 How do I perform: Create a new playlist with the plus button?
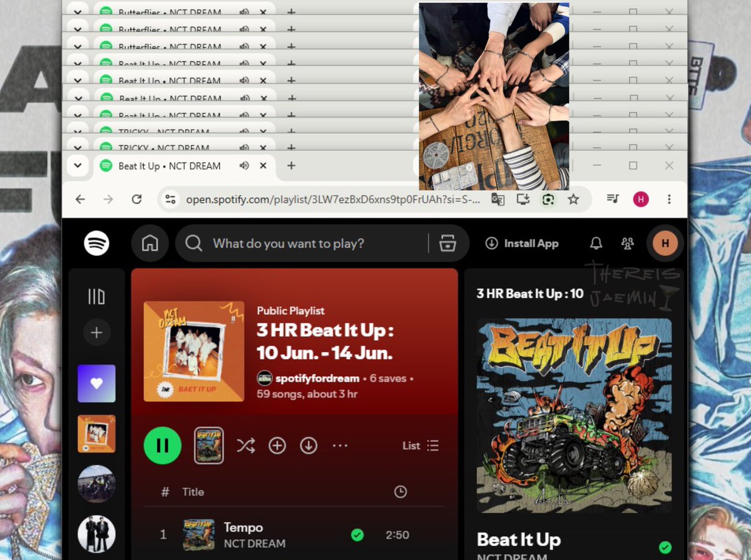pyautogui.click(x=96, y=332)
